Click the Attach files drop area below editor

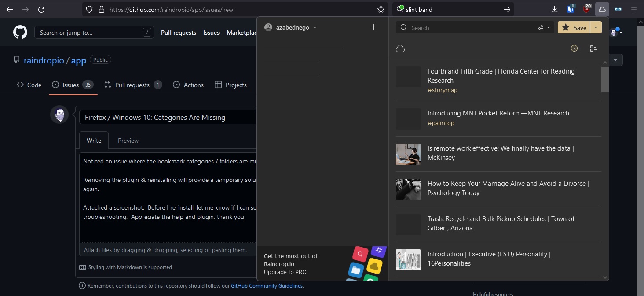click(x=168, y=250)
